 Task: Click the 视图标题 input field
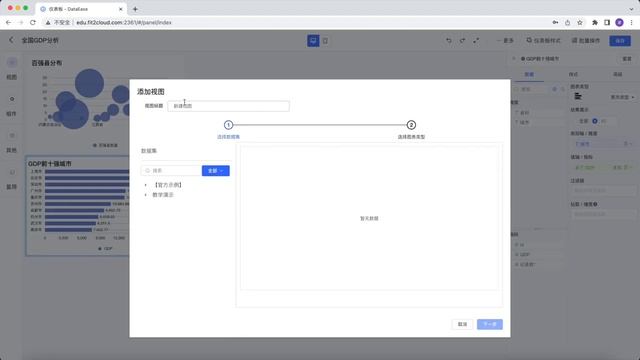[229, 106]
